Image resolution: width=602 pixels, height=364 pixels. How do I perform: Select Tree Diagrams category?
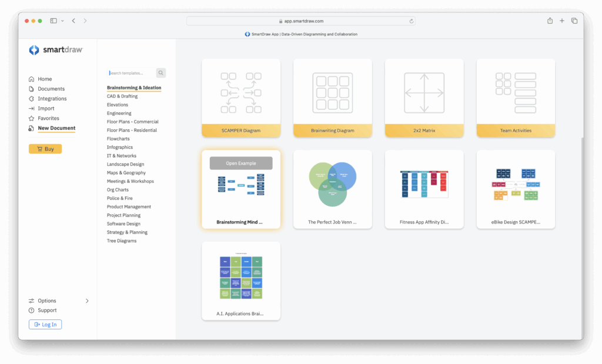[122, 241]
